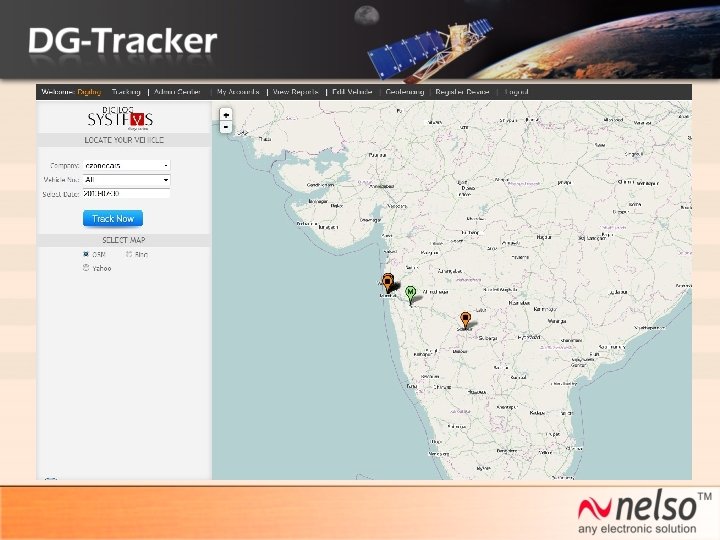Choose the Yahoo map radio button
Viewport: 720px width, 540px height.
[x=86, y=268]
